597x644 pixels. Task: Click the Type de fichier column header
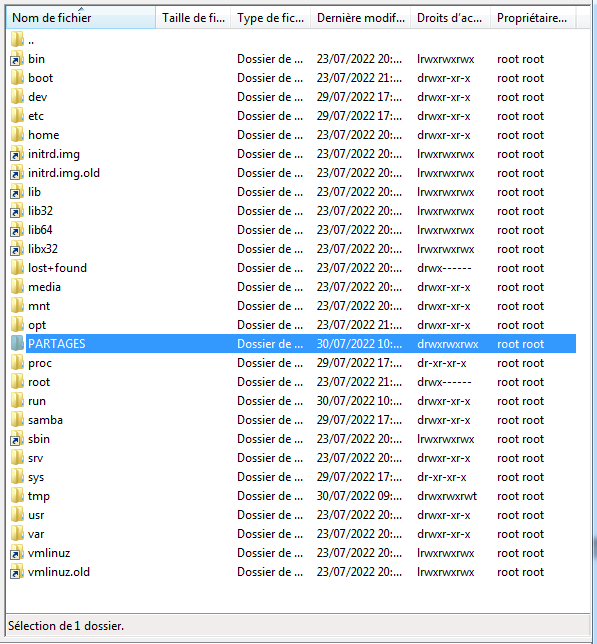270,18
